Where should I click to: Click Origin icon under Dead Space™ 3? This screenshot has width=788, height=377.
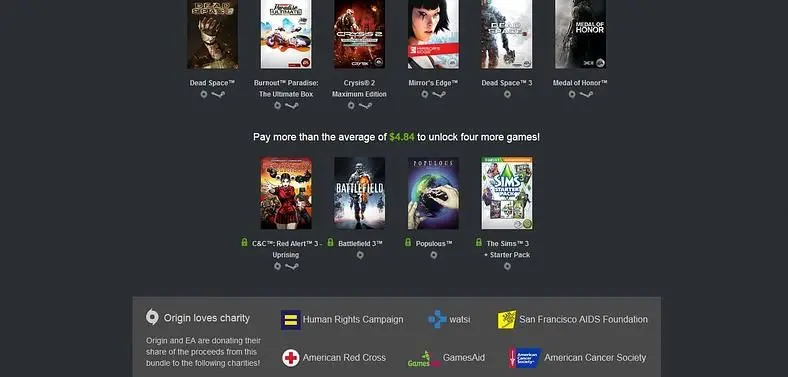pos(507,94)
